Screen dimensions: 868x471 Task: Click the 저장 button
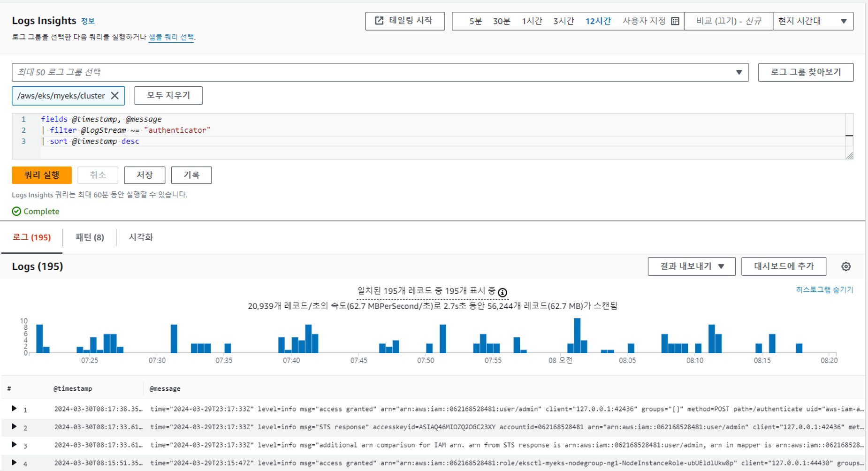click(x=145, y=175)
